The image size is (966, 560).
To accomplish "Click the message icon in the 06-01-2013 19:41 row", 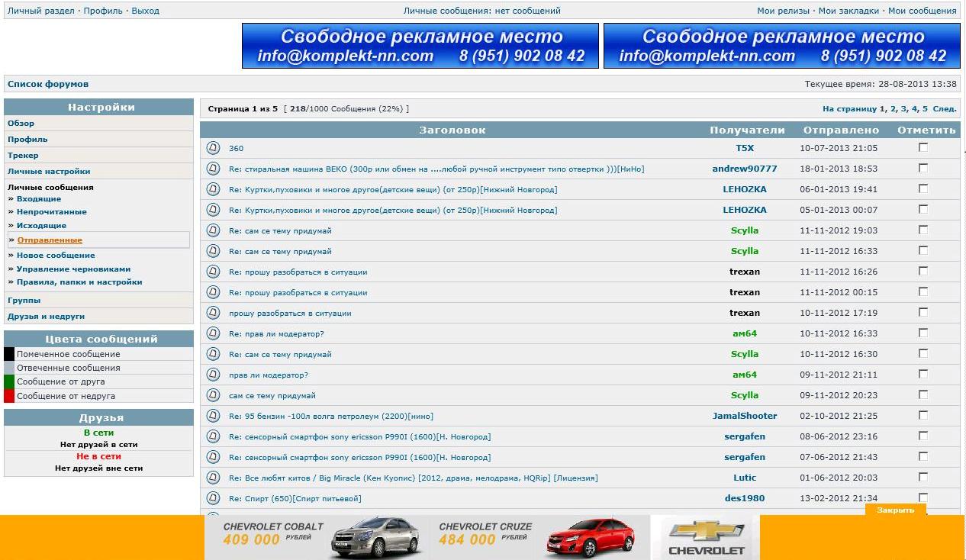I will click(214, 189).
